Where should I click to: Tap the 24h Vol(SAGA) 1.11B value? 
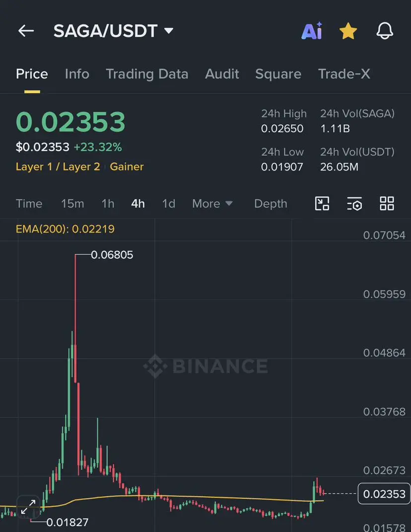point(335,129)
